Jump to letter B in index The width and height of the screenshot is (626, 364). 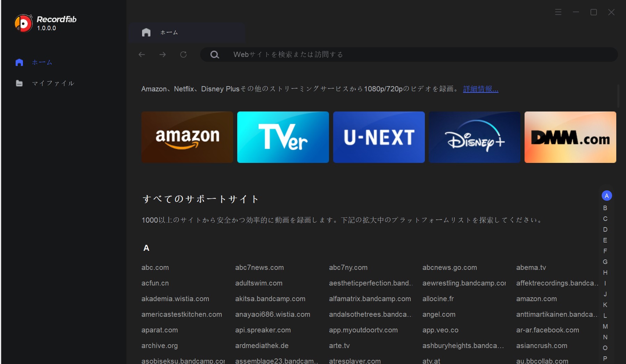(x=605, y=208)
